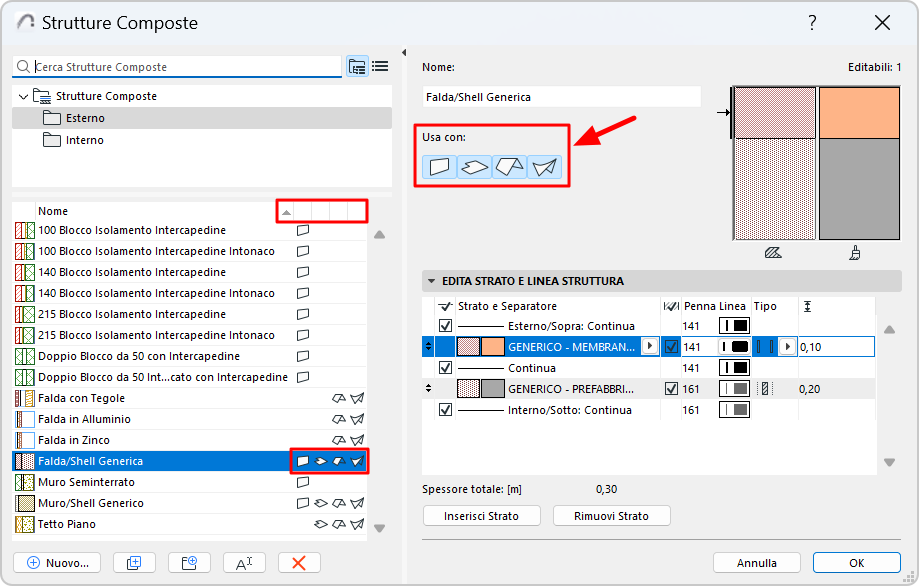Select Muro/Shell Generico in the list
The image size is (919, 586).
tap(190, 503)
